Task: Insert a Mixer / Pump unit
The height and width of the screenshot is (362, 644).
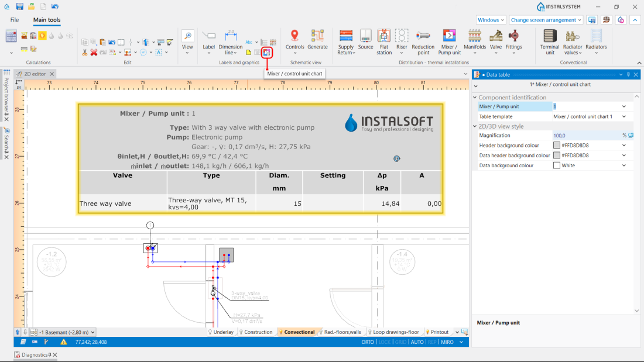Action: (449, 42)
